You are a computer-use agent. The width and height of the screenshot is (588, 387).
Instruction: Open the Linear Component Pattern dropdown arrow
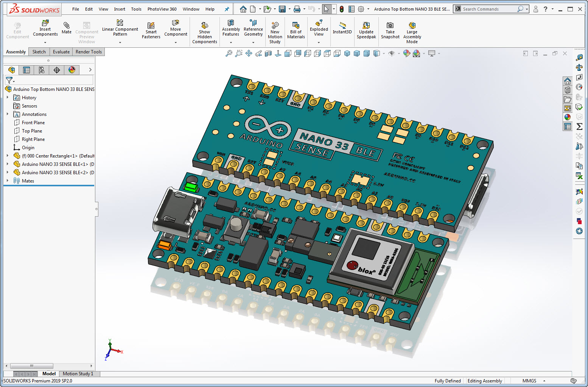tap(120, 42)
